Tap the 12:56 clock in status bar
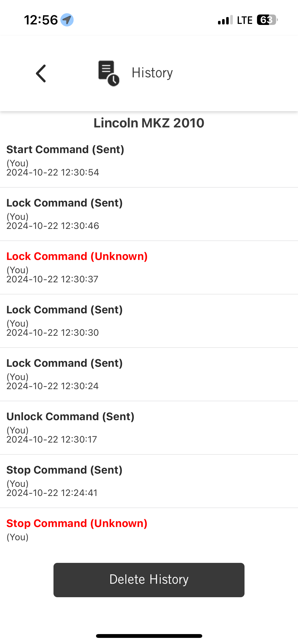 [x=41, y=20]
